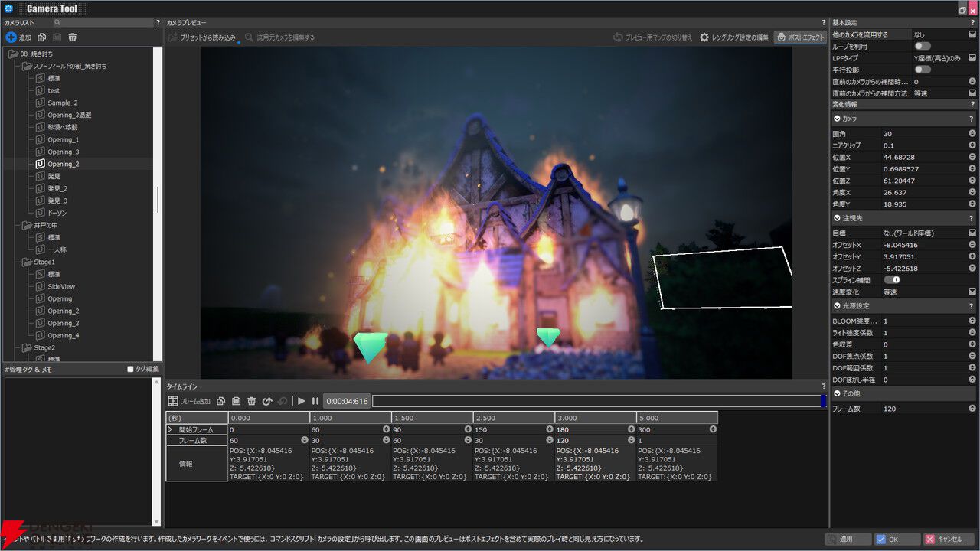Viewport: 980px width, 551px height.
Task: Enable the タグ編集 checkbox
Action: point(131,369)
